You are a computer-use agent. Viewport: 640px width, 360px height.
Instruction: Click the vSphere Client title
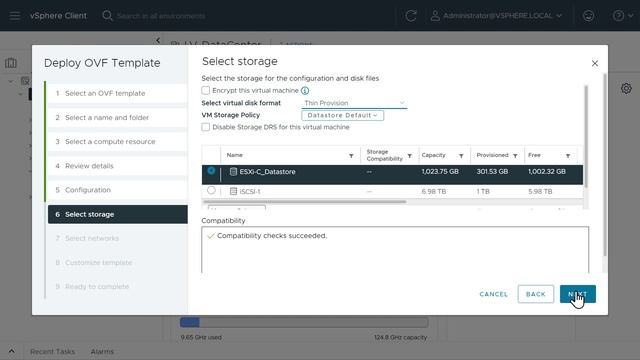click(x=58, y=16)
